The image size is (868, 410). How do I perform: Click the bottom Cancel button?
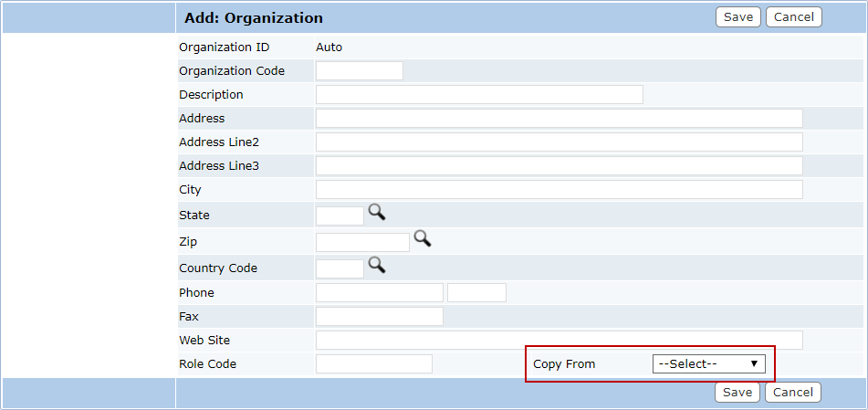tap(793, 393)
